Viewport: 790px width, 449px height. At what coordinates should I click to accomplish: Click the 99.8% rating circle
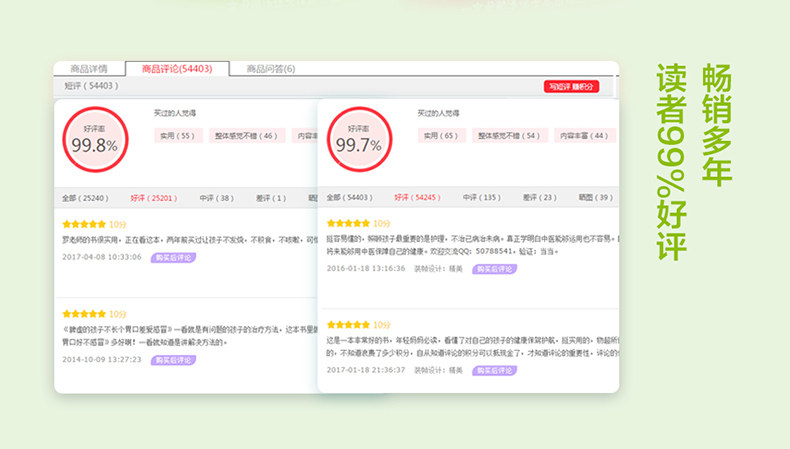95,140
